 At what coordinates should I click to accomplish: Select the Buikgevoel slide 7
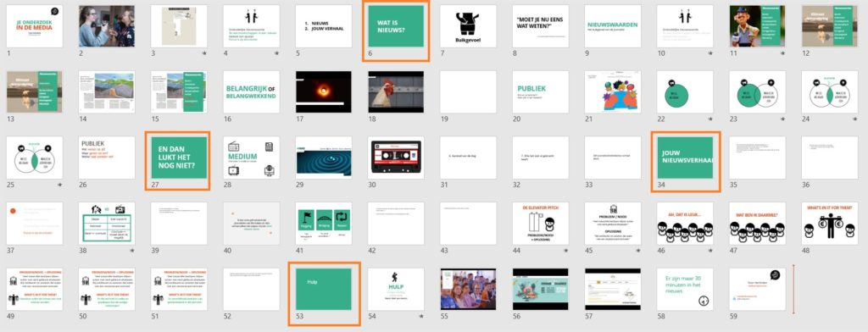pyautogui.click(x=468, y=26)
